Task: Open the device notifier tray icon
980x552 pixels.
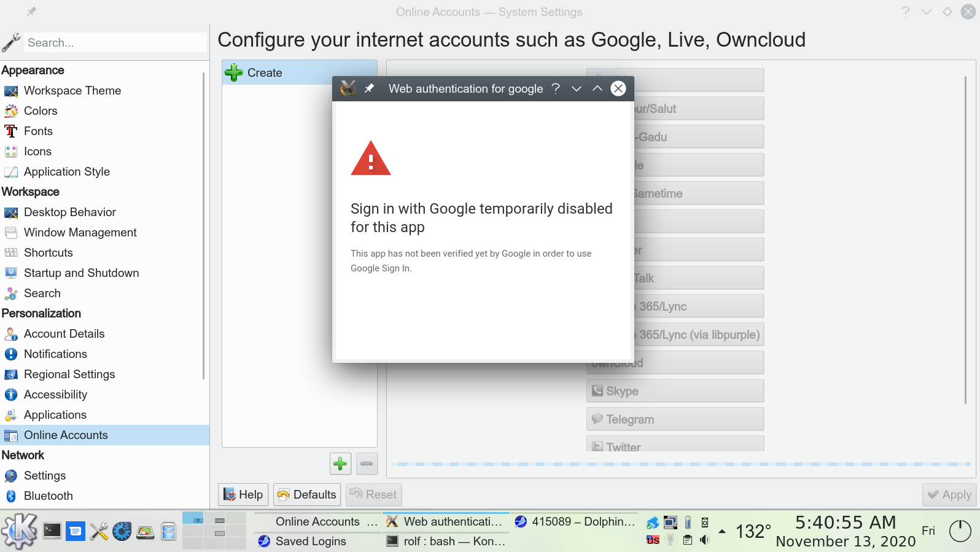Action: pyautogui.click(x=705, y=523)
